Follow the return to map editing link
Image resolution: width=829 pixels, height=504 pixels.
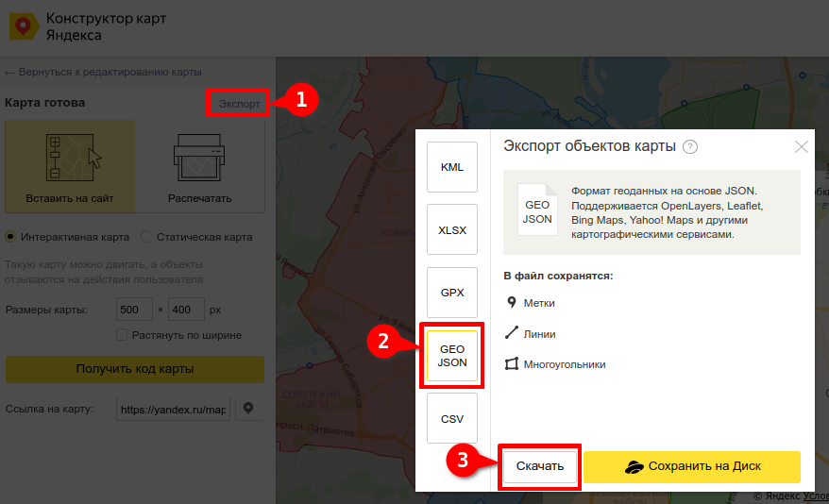(x=103, y=73)
